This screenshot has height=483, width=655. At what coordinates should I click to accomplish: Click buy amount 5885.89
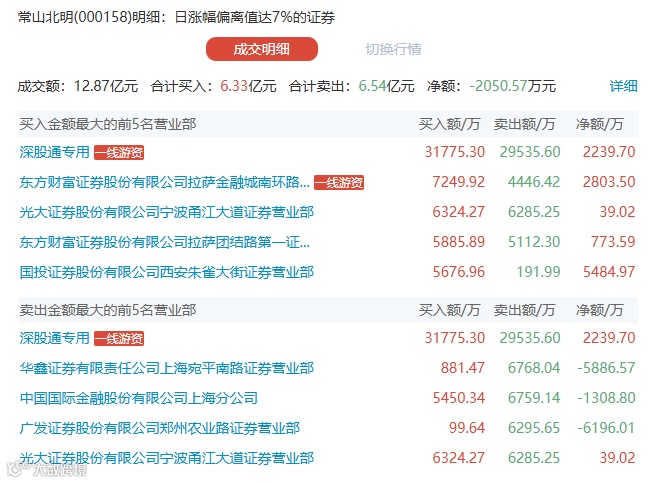point(459,242)
